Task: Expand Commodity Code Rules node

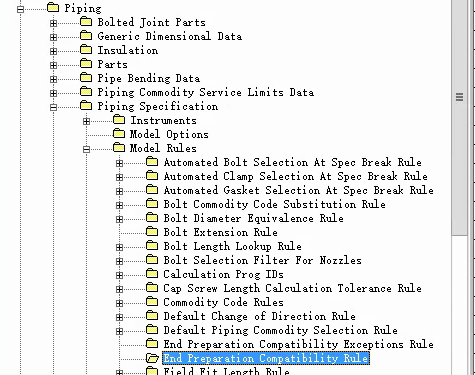Action: click(x=119, y=303)
